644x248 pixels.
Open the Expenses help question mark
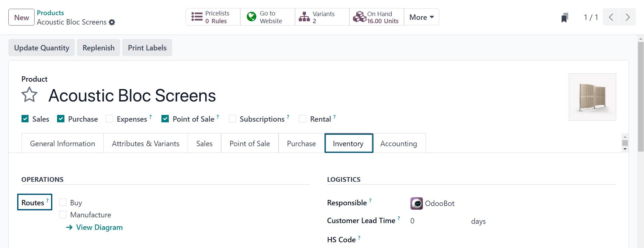click(150, 117)
